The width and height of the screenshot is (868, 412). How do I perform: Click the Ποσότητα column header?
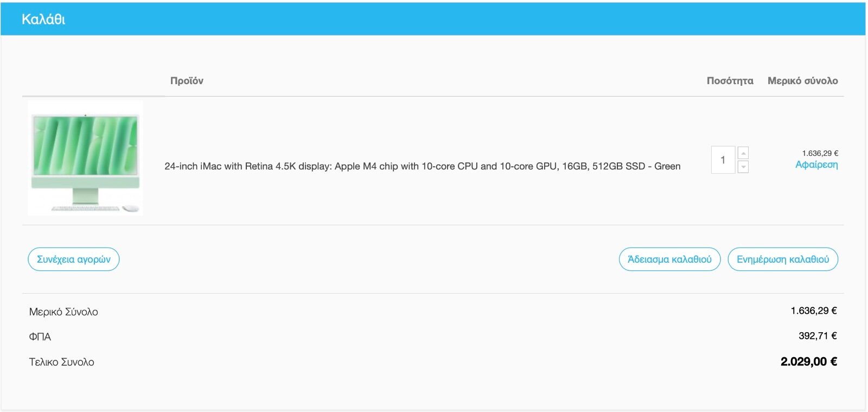click(730, 81)
